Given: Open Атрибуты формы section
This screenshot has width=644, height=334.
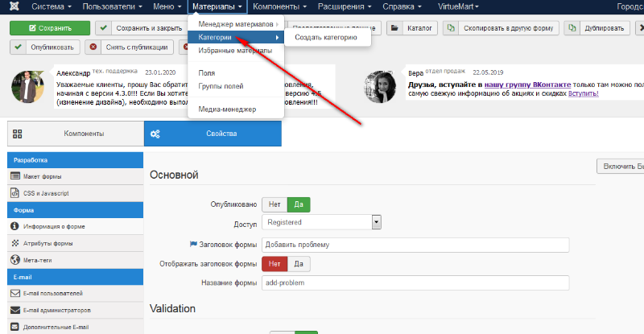Looking at the screenshot, I should point(47,243).
